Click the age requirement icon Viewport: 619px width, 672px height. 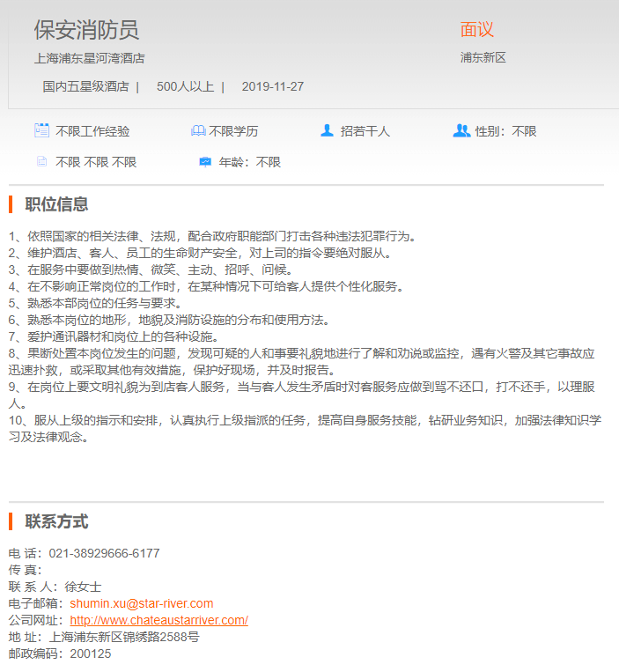point(204,162)
